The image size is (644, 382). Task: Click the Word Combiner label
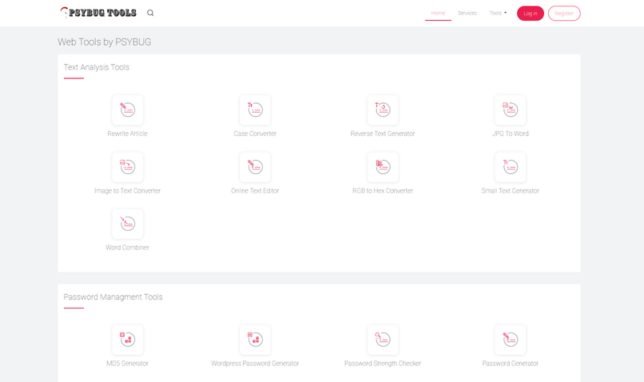[127, 247]
